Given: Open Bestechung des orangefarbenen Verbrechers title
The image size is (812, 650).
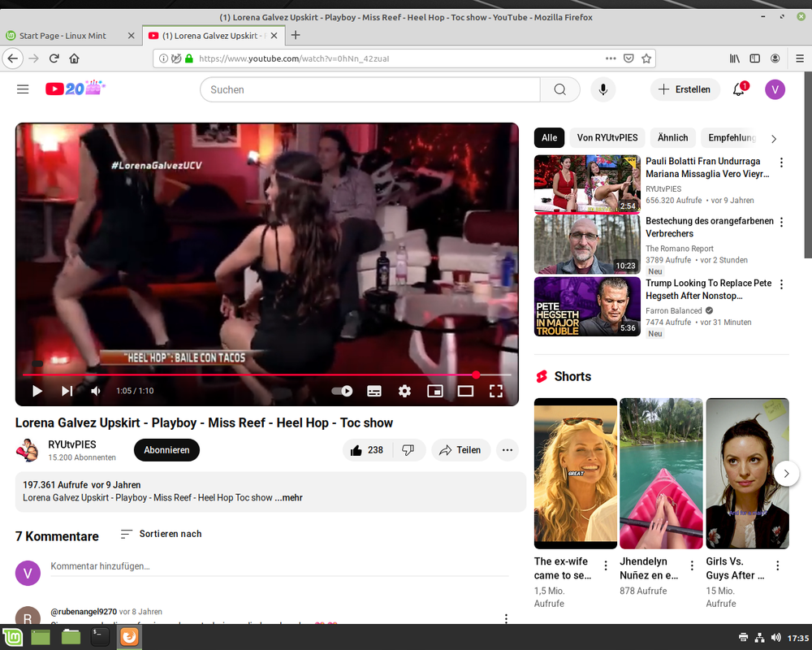Looking at the screenshot, I should (710, 227).
